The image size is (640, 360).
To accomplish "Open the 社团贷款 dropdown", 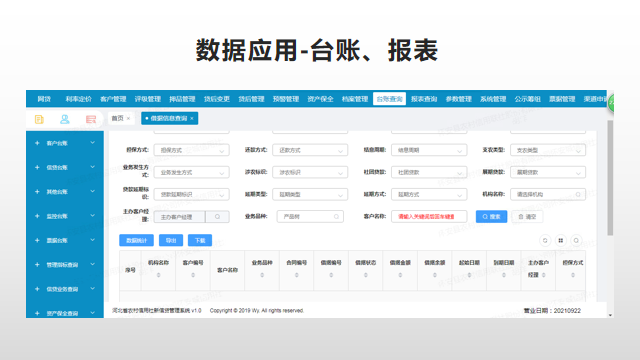I will click(429, 172).
